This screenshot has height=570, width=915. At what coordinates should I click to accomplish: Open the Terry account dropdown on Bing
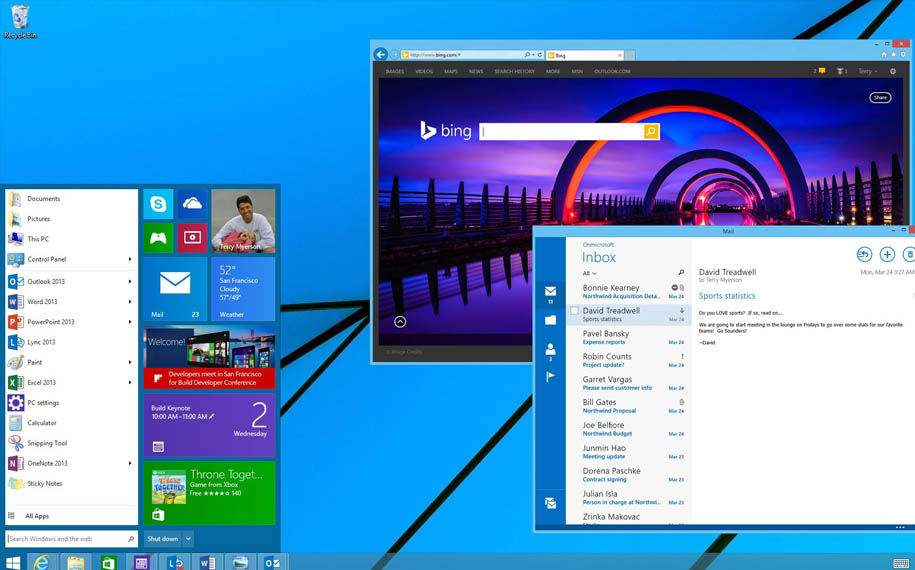click(868, 71)
